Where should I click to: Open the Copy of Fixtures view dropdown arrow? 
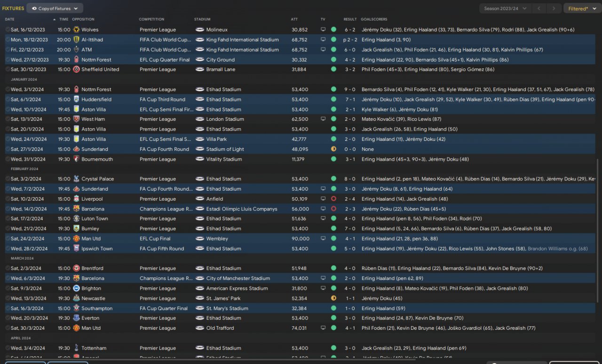(76, 8)
